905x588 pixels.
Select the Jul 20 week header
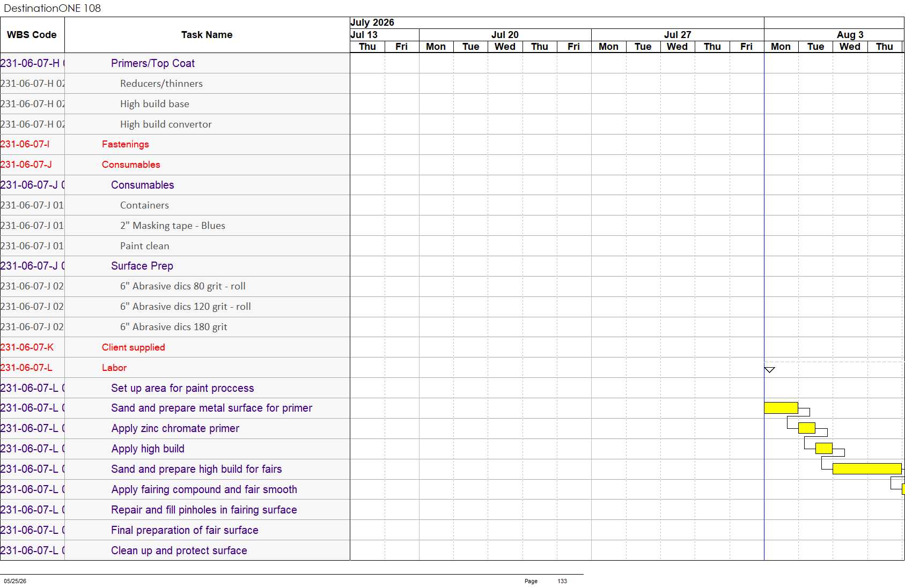[x=505, y=35]
